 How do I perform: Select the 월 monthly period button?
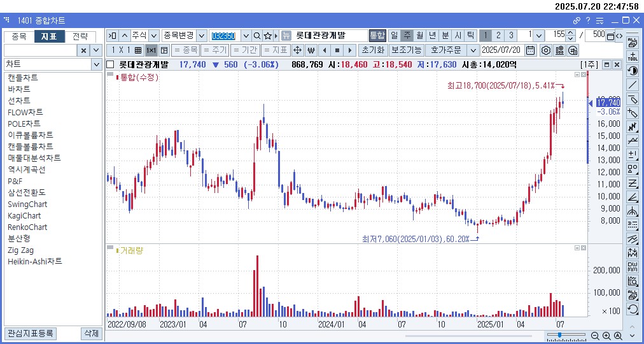419,35
